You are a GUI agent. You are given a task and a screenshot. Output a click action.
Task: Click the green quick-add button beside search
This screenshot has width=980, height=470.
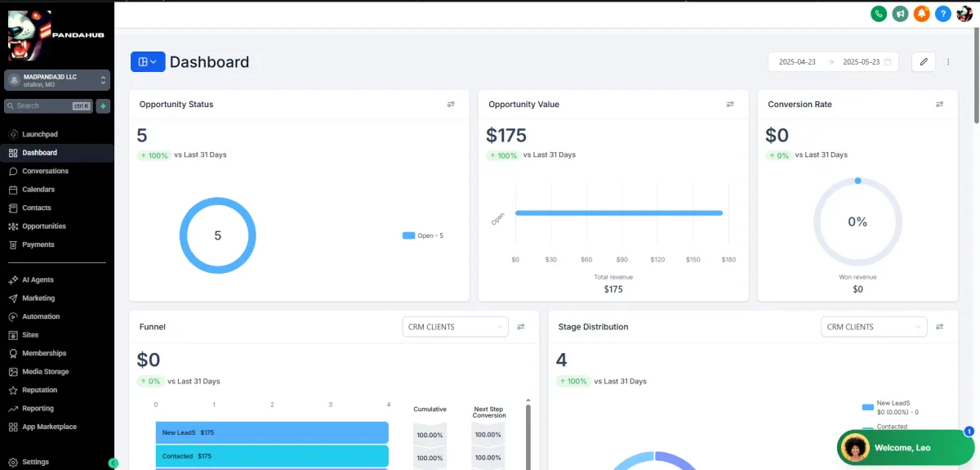point(103,105)
